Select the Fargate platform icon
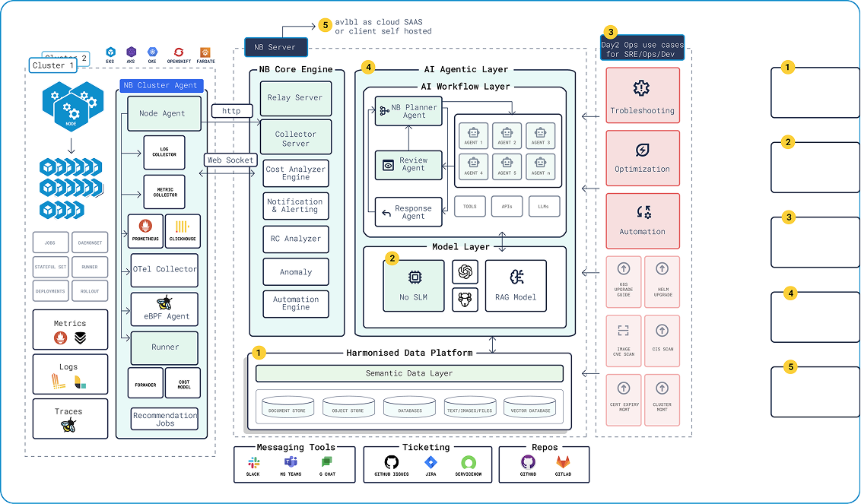The image size is (861, 504). 205,52
